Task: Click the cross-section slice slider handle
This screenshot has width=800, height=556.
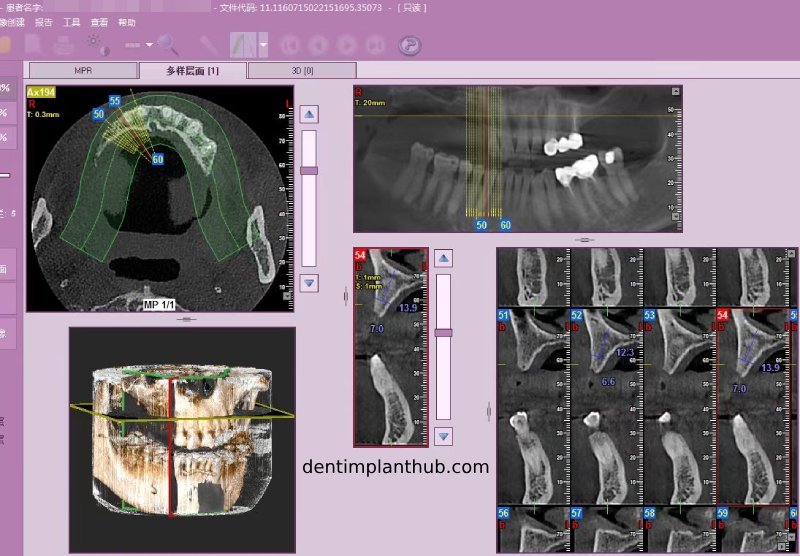Action: 443,333
